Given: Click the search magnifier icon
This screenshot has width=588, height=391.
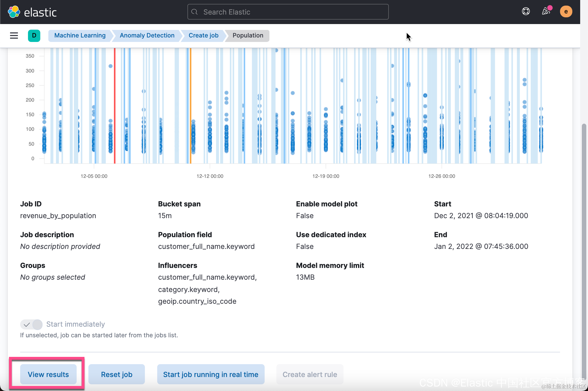Looking at the screenshot, I should tap(195, 12).
